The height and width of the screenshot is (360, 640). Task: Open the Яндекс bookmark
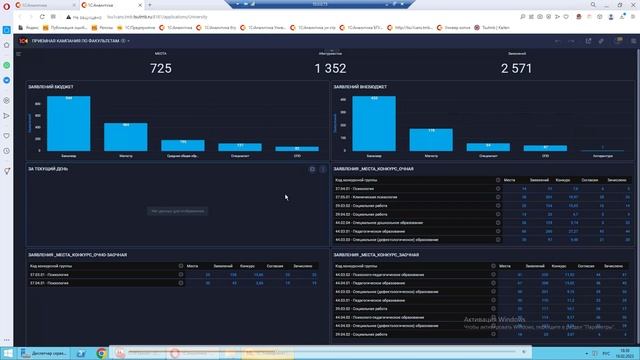[29, 28]
